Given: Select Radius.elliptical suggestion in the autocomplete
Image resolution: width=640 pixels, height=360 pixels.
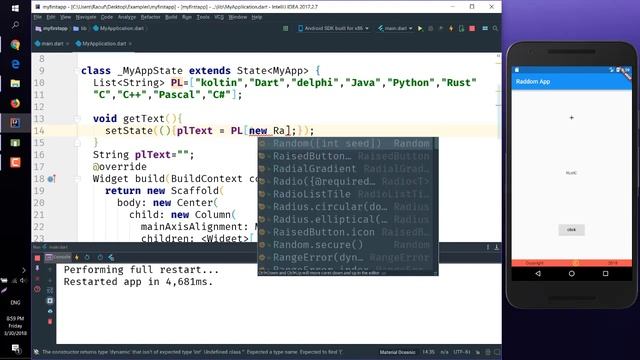Looking at the screenshot, I should pos(348,220).
